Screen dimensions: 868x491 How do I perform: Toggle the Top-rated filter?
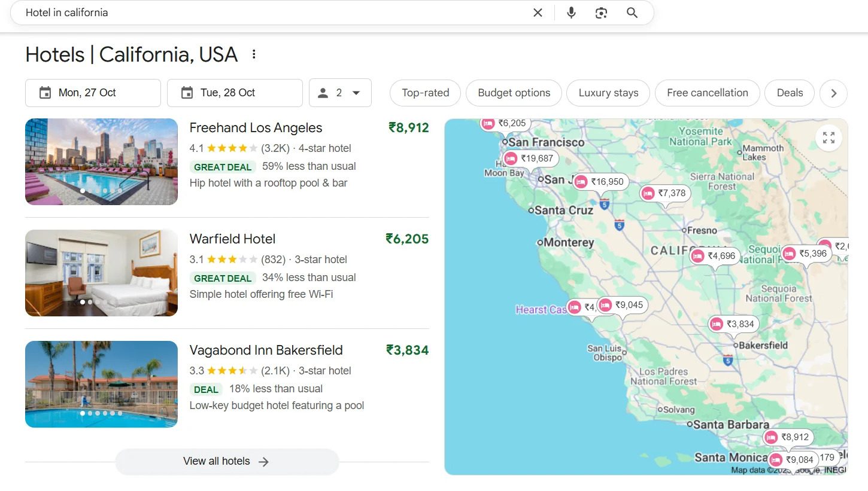425,93
